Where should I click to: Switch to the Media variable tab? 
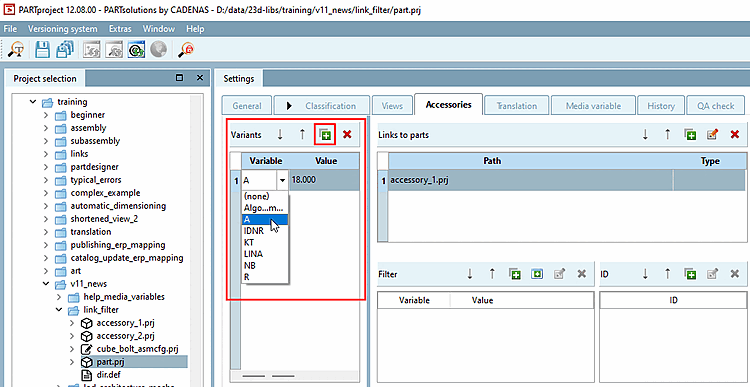click(593, 106)
